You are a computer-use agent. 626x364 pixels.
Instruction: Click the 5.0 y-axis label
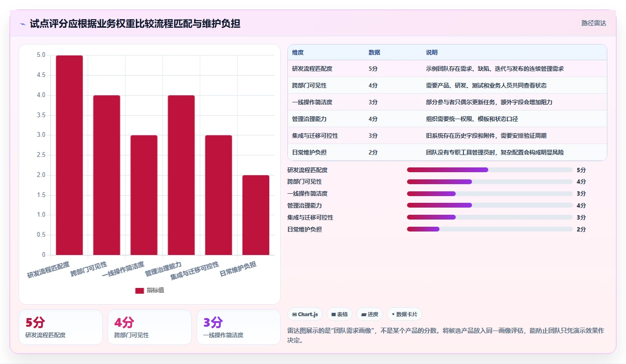click(x=41, y=55)
